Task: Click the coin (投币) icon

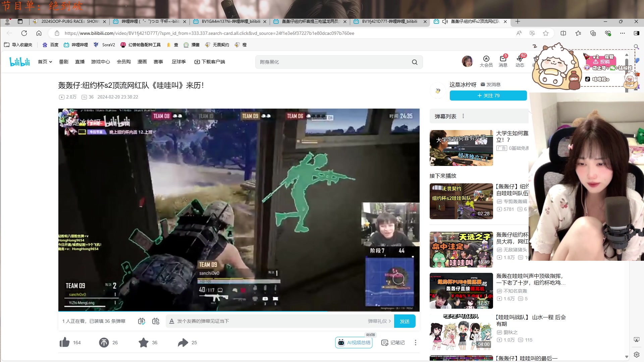Action: pos(104,343)
